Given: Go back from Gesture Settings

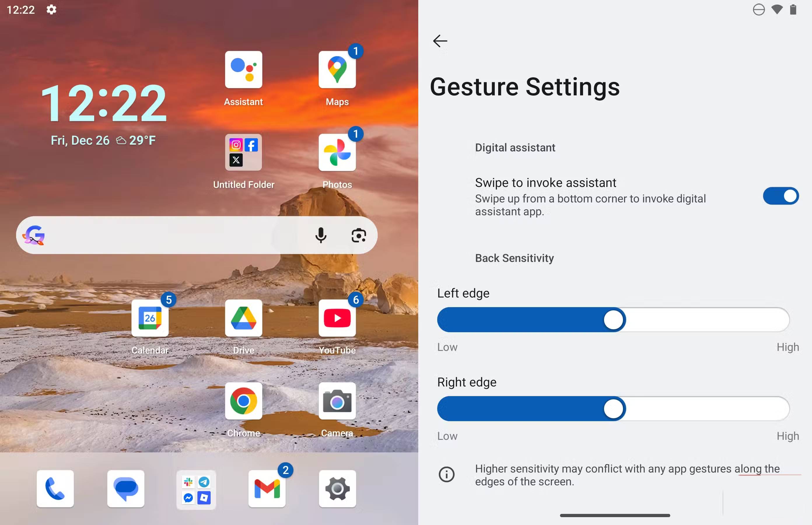Looking at the screenshot, I should coord(440,41).
